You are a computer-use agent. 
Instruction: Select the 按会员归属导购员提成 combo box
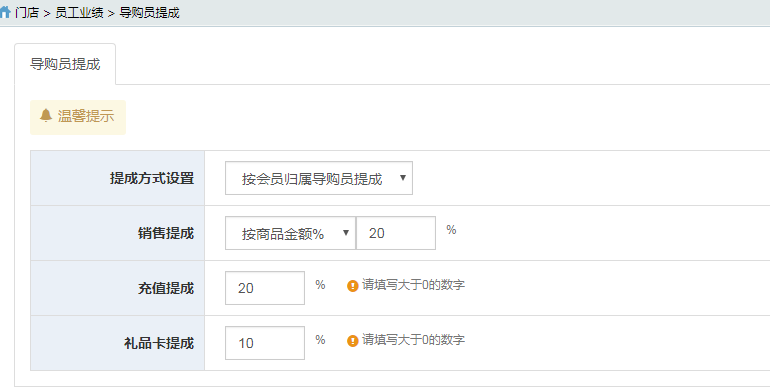click(319, 178)
